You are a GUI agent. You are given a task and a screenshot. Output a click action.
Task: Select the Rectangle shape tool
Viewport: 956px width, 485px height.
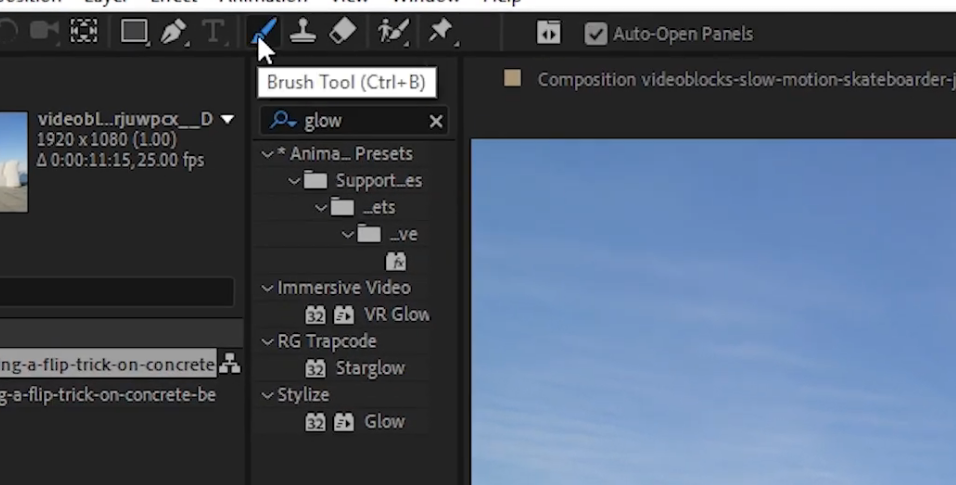point(134,31)
